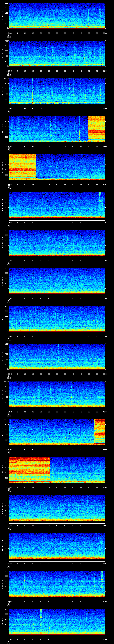Click the 22:40:00 start time label
Screen dimensions: 114x644
pyautogui.click(x=9, y=450)
